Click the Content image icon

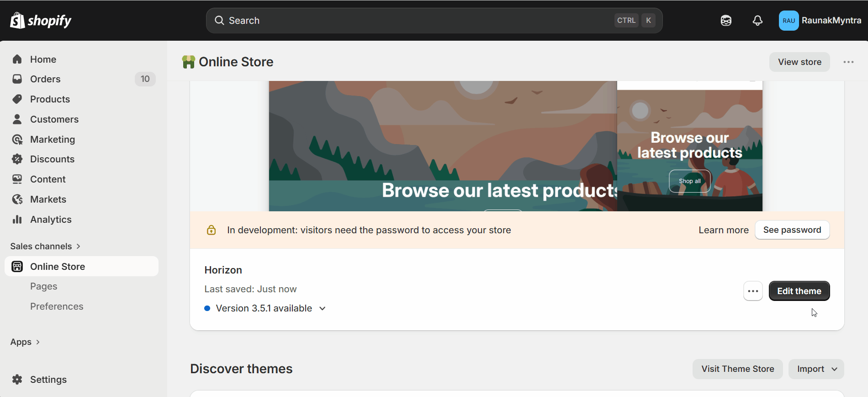17,179
